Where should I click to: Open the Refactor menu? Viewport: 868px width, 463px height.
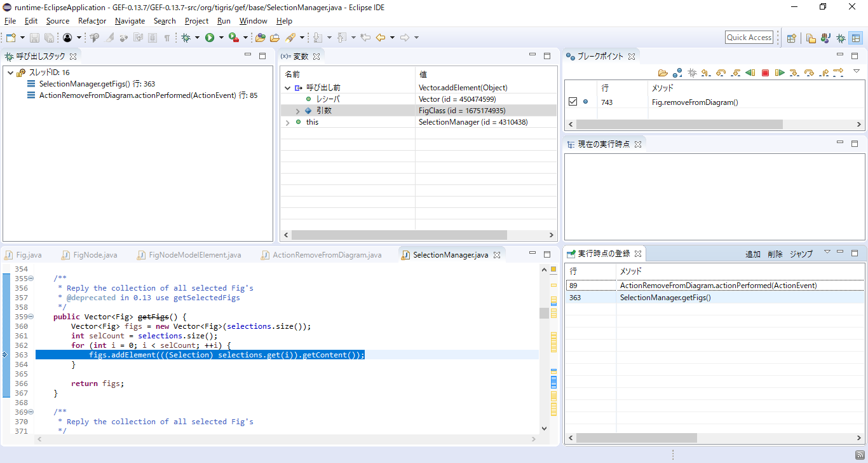(x=92, y=21)
